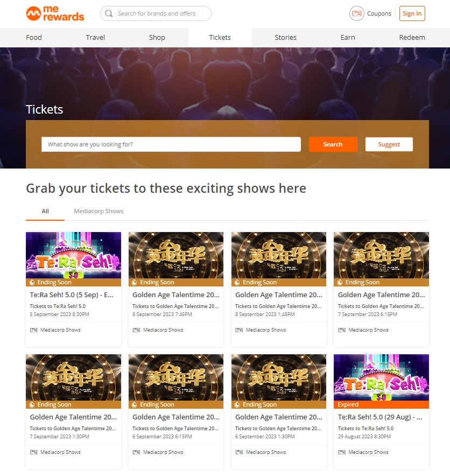The width and height of the screenshot is (450, 476).
Task: Open Te:Ra Seh! 5.0 (5 Sep) thumbnail
Action: point(73,255)
